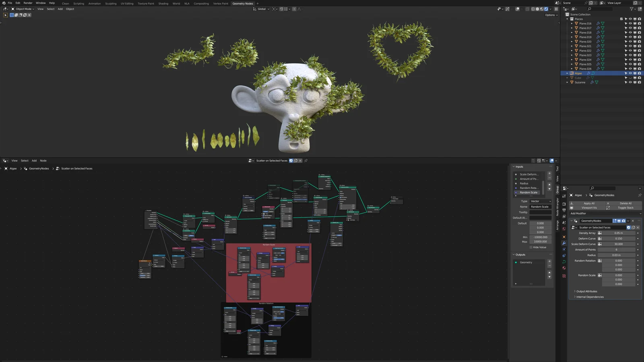This screenshot has height=362, width=644.
Task: Expand the Output Attributes section
Action: point(586,291)
